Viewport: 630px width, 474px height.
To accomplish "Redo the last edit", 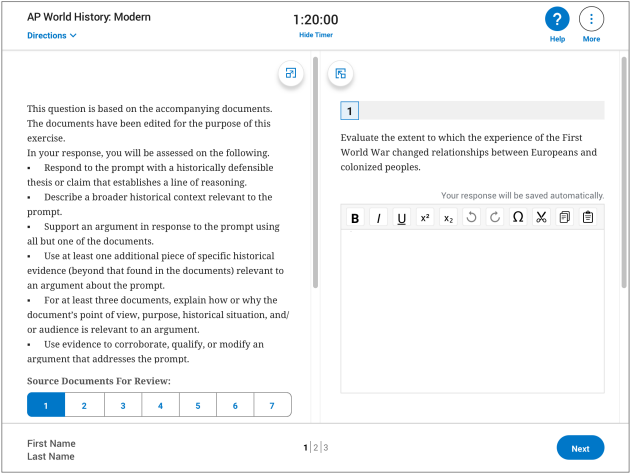I will [x=494, y=218].
